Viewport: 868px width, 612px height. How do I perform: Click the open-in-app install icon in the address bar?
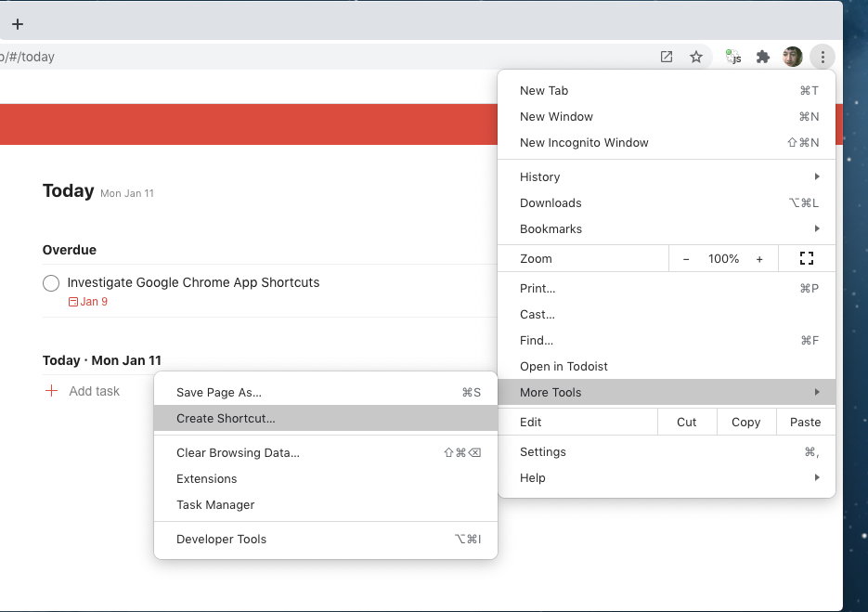click(667, 57)
